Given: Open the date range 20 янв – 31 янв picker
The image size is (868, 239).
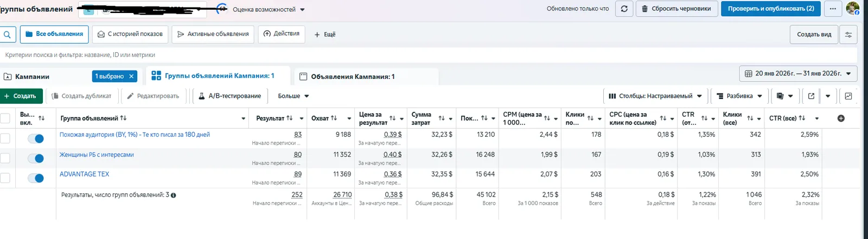Looking at the screenshot, I should (798, 73).
